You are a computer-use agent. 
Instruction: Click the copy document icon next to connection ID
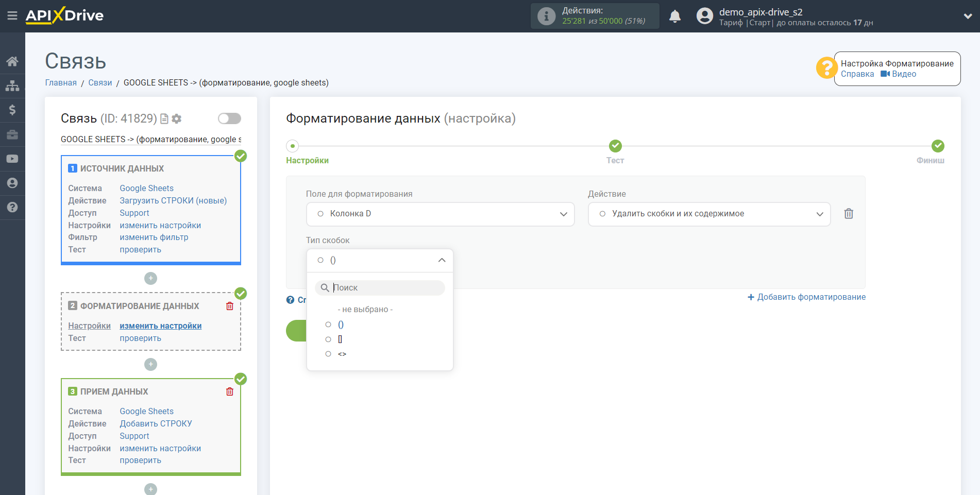coord(164,119)
